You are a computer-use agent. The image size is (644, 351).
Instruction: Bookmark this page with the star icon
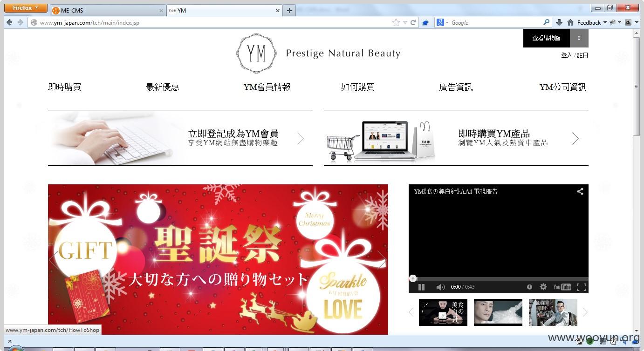(396, 22)
